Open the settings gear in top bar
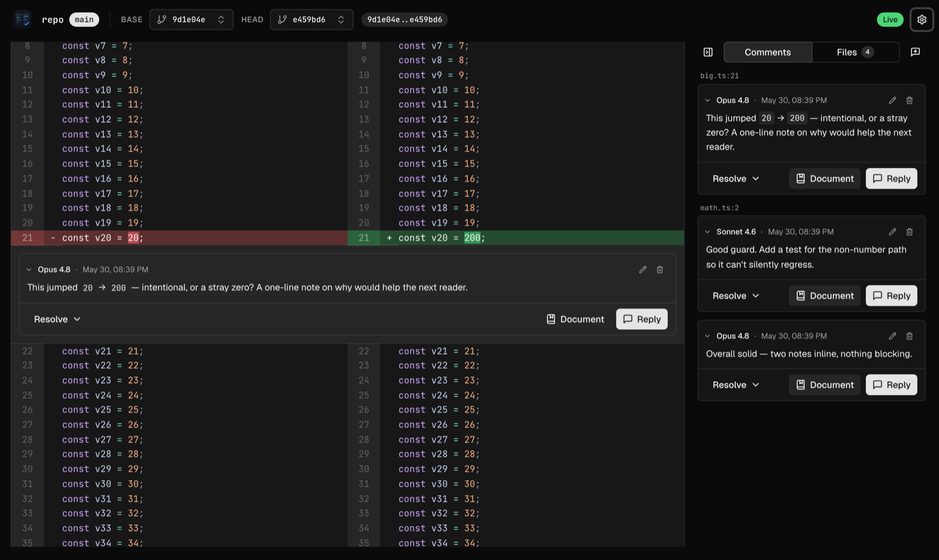The height and width of the screenshot is (560, 939). [x=921, y=19]
